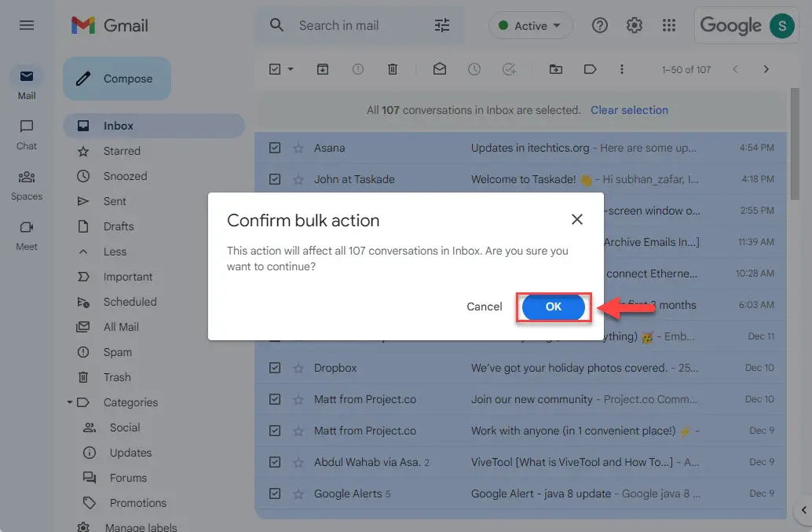
Task: Open Spaces in the left rail
Action: pos(27,185)
